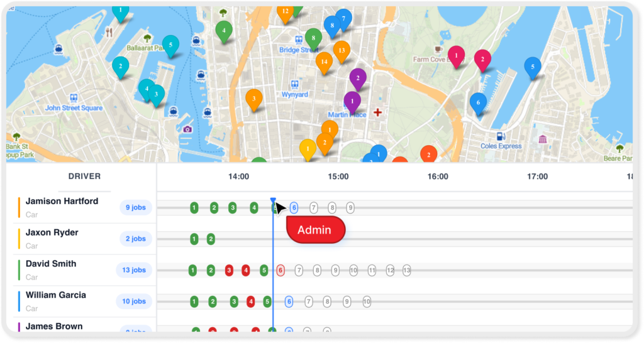644x343 pixels.
Task: Select the teal map pin numbered 5
Action: [x=170, y=45]
